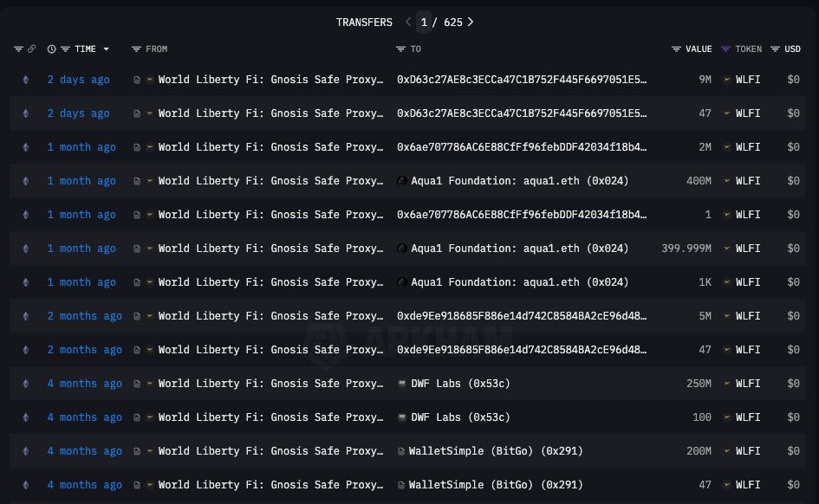Click contract icon beside WalletSimple in 47 row

coord(401,485)
